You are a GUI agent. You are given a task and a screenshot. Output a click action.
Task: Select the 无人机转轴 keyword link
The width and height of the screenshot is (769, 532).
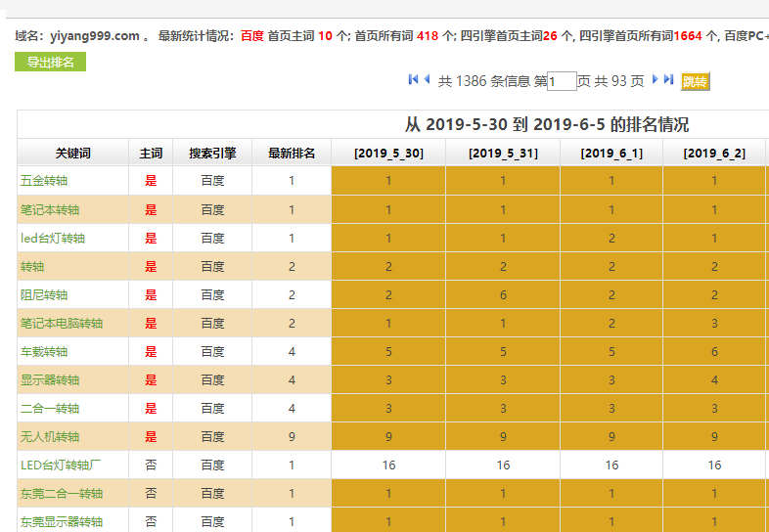coord(50,436)
